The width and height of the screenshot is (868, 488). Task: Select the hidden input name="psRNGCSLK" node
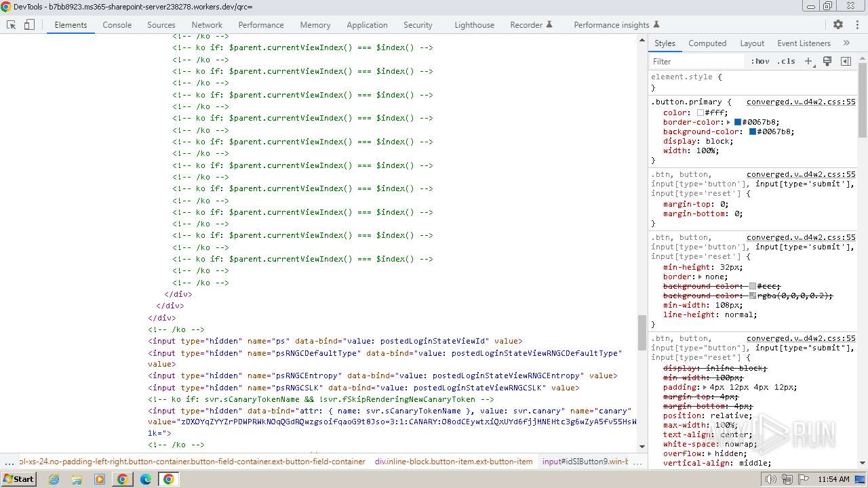click(x=363, y=388)
